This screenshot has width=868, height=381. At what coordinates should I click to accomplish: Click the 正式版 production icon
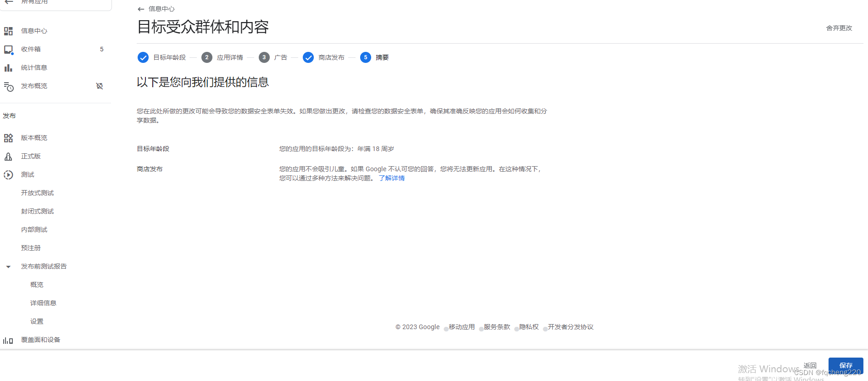click(x=8, y=157)
